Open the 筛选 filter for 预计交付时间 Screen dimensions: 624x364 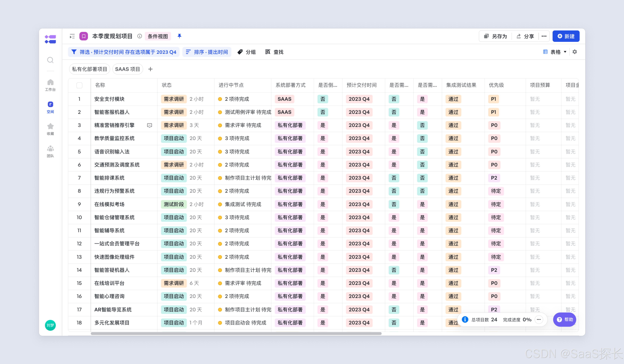(123, 52)
